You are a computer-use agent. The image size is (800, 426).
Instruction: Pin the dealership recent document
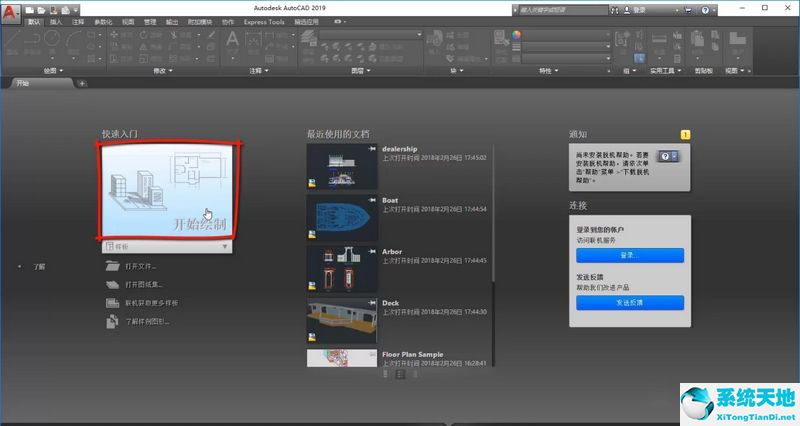coord(372,148)
